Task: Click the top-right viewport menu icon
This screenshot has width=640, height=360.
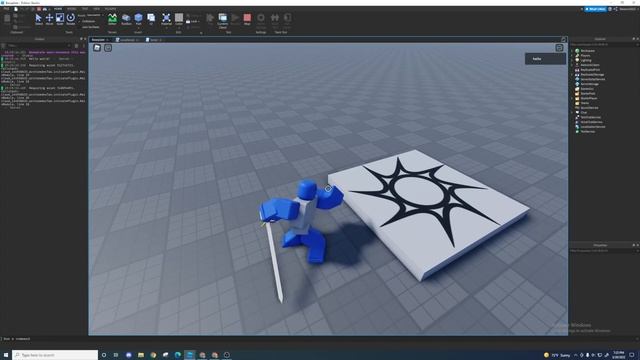Action: coord(559,48)
